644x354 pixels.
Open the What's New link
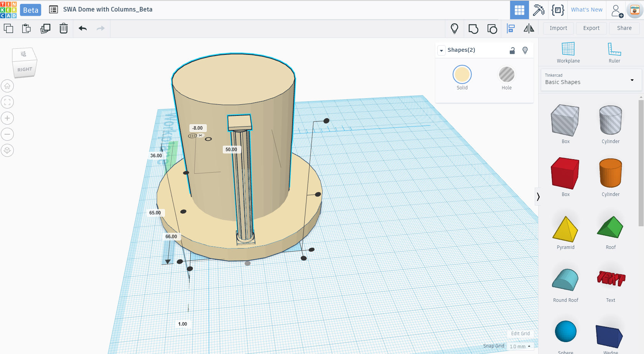[x=586, y=10]
